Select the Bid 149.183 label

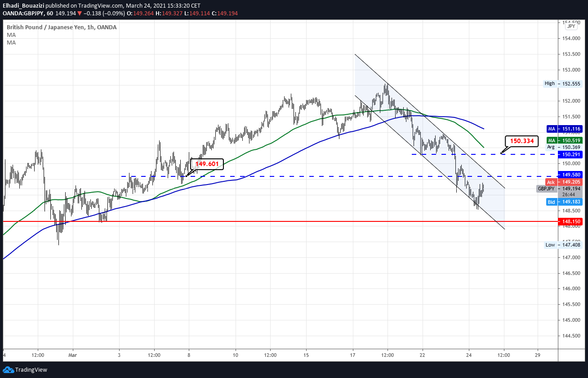coord(564,202)
